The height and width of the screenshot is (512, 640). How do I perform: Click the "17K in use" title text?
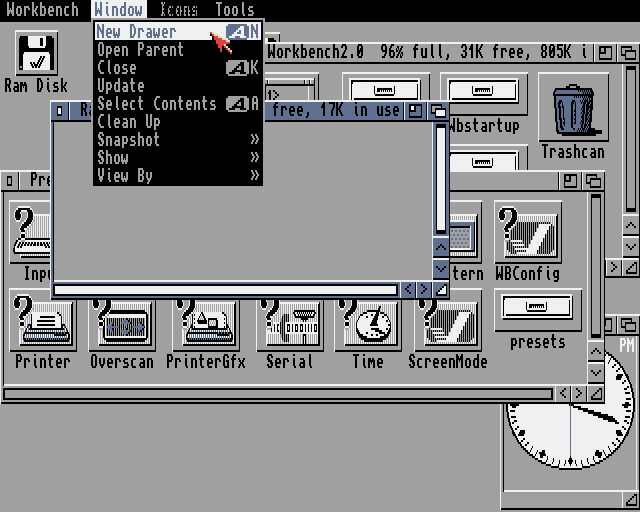pos(359,110)
